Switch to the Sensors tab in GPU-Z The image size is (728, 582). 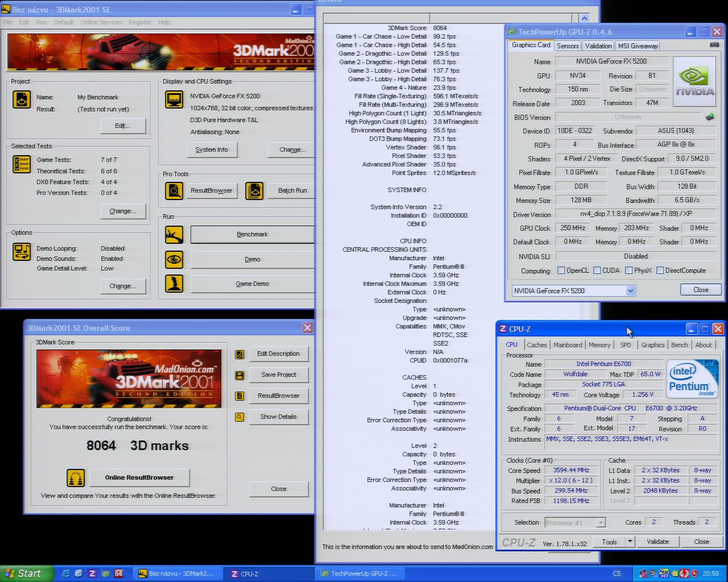567,46
